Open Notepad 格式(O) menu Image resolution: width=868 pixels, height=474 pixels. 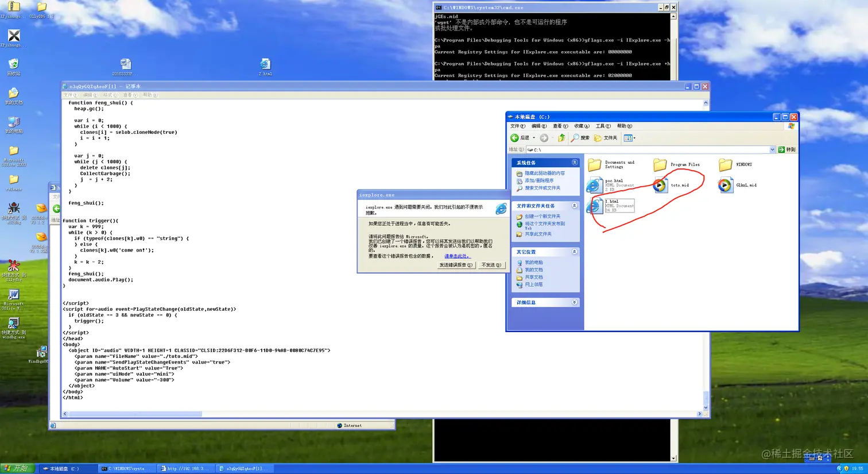110,95
